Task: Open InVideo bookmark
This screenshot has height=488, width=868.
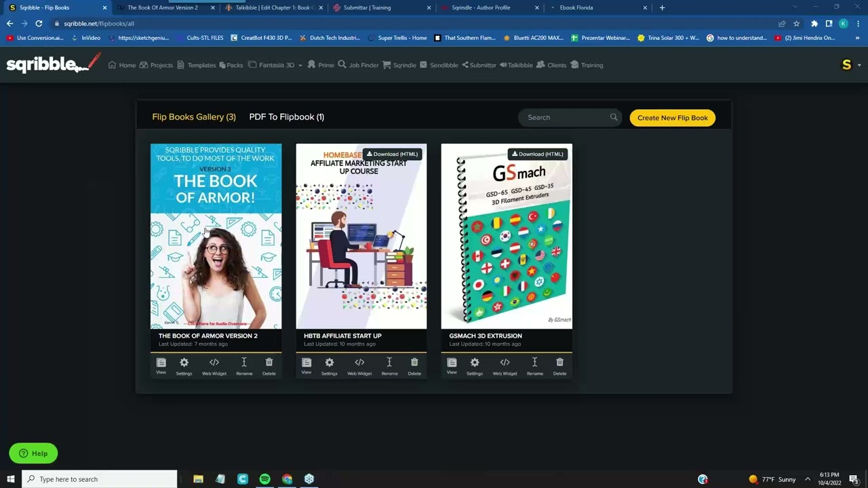Action: [85, 38]
